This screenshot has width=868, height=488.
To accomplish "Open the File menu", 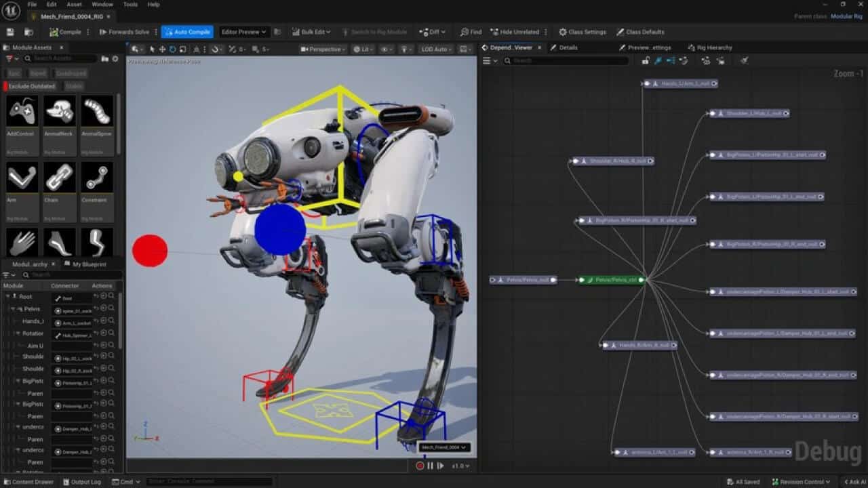I will coord(33,4).
